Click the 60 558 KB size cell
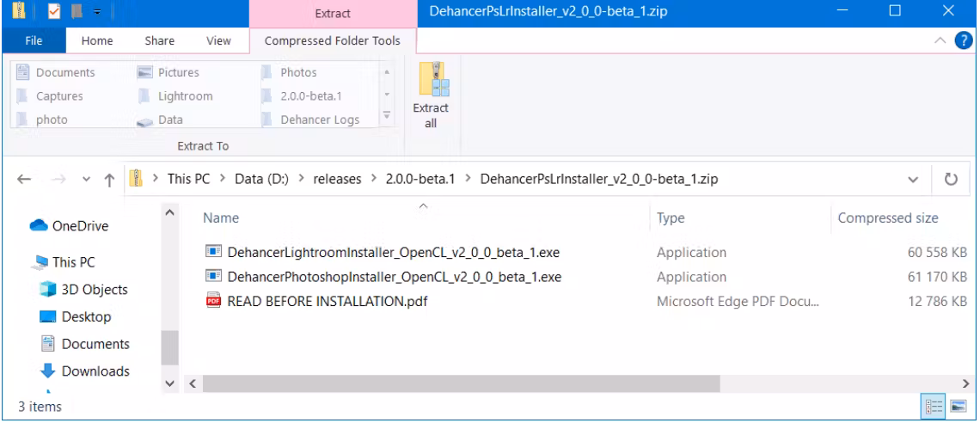The width and height of the screenshot is (980, 423). [x=937, y=253]
